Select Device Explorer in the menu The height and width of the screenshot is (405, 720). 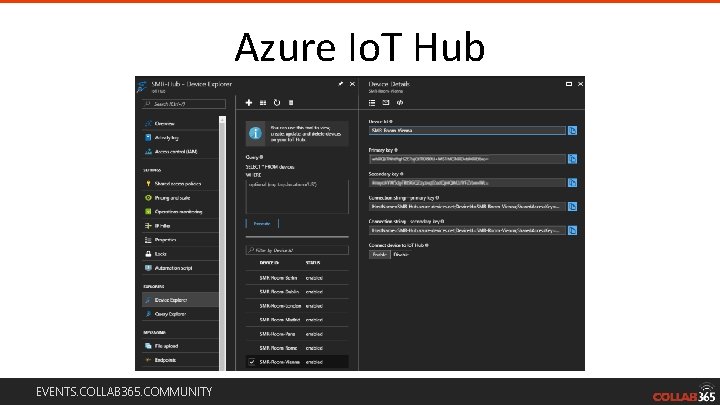click(x=180, y=300)
